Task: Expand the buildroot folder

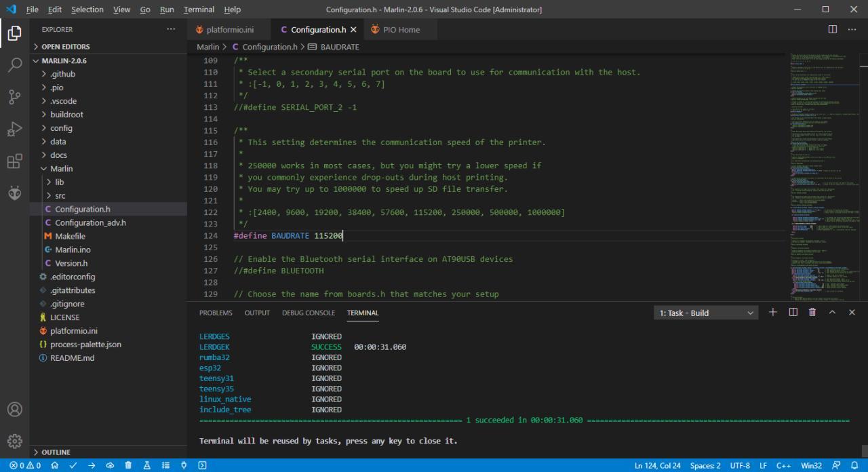Action: point(108,115)
